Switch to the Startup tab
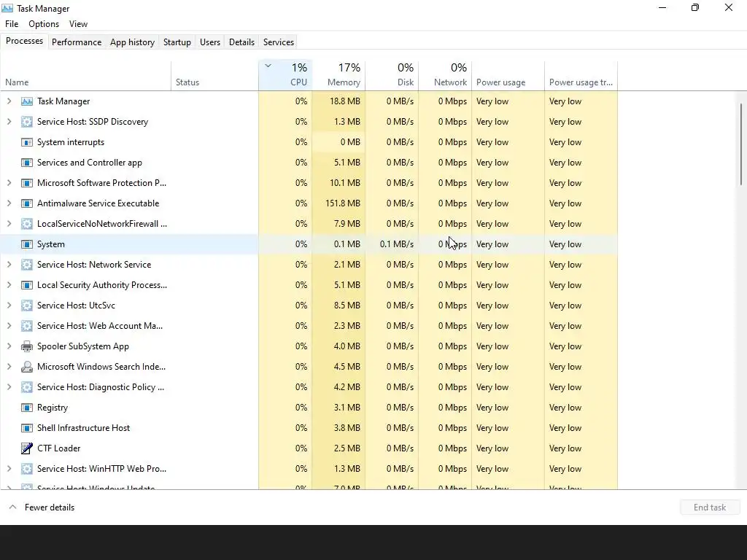 [177, 42]
